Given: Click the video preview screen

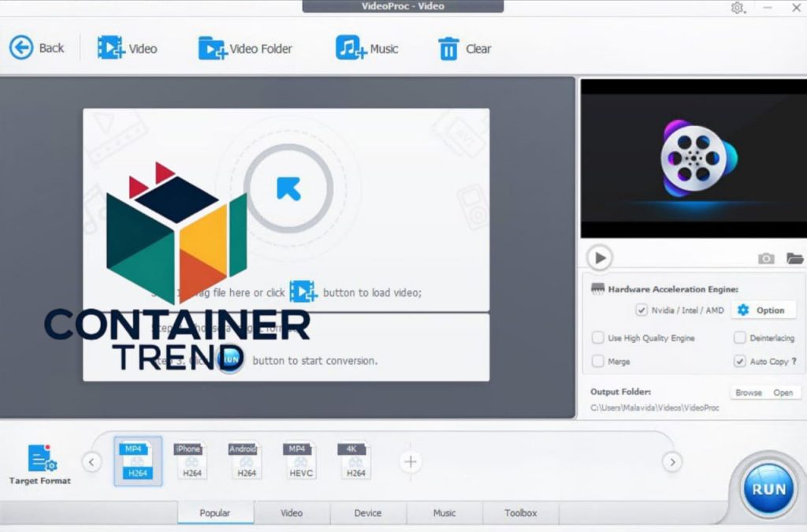Looking at the screenshot, I should pyautogui.click(x=694, y=158).
